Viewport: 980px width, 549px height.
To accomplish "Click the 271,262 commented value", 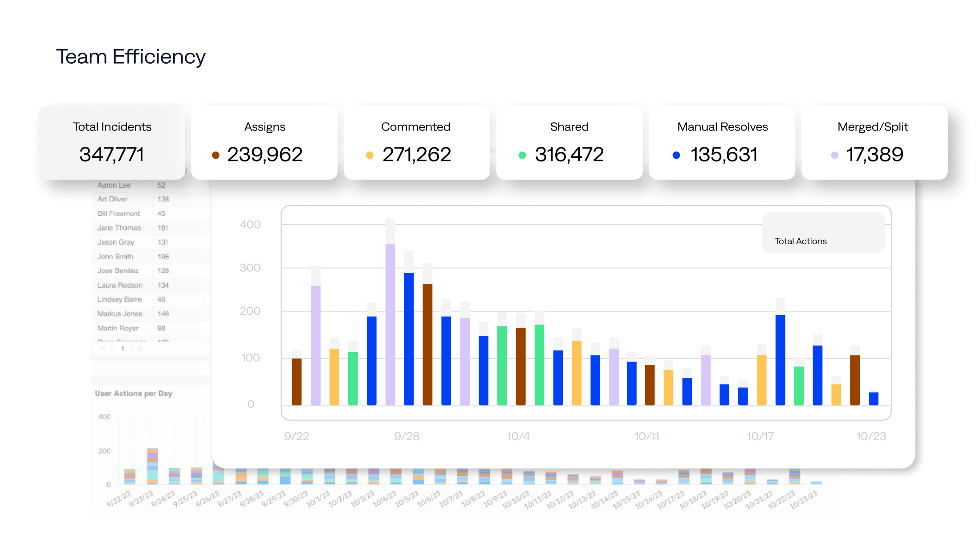I will tap(417, 155).
